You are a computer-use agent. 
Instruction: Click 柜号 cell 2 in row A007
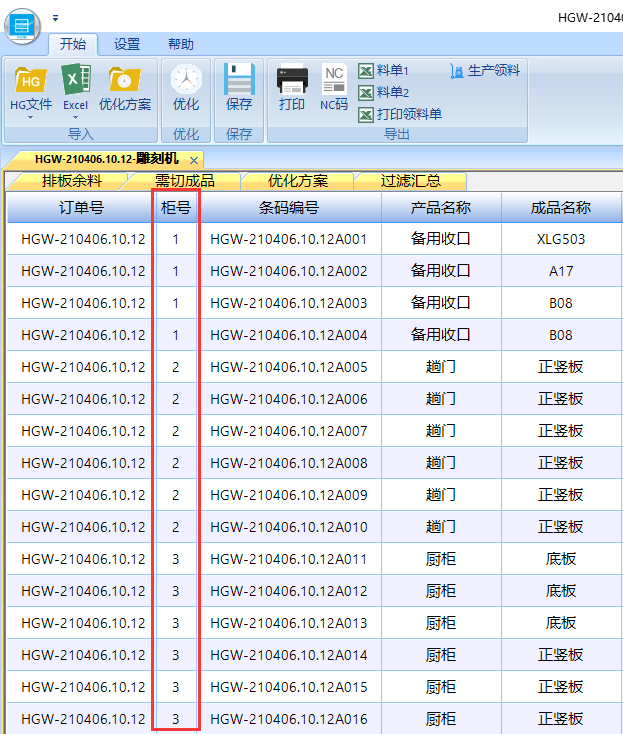pos(176,431)
